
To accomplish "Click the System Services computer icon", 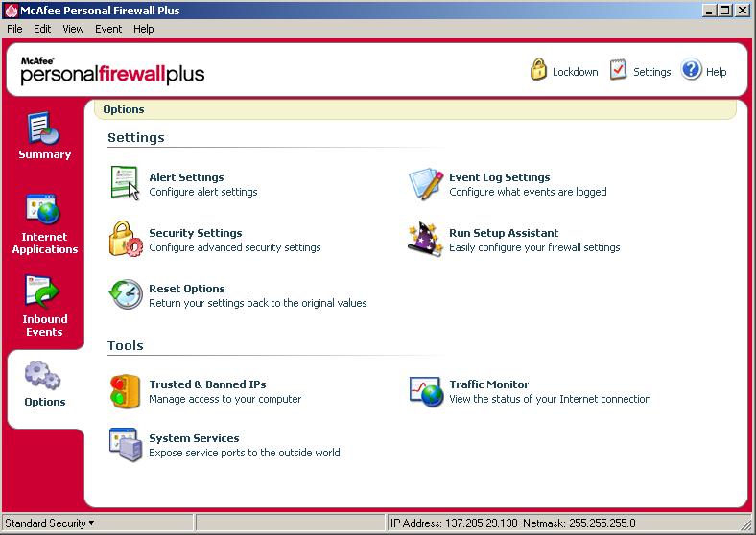I will click(126, 444).
